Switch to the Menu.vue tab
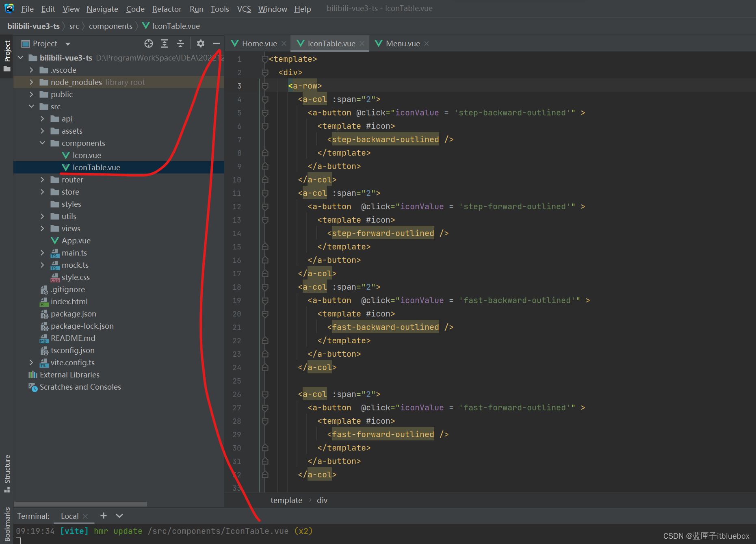The width and height of the screenshot is (756, 544). pos(403,43)
